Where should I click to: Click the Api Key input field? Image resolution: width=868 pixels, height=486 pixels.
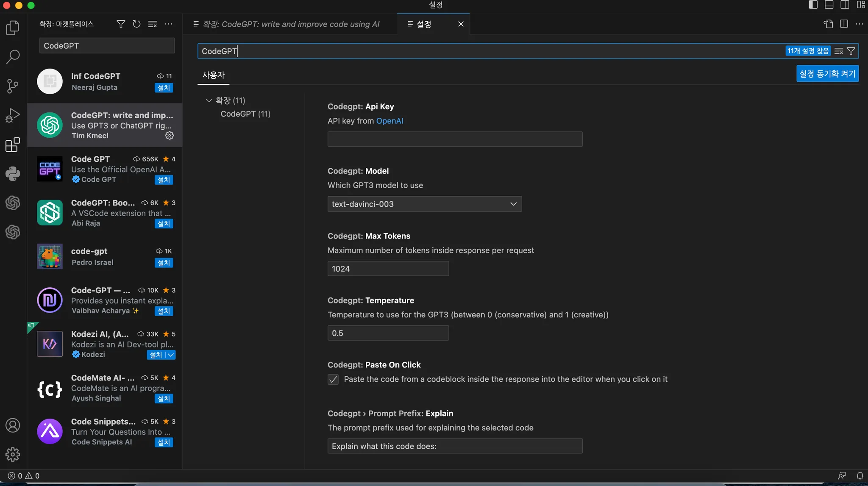pos(455,139)
